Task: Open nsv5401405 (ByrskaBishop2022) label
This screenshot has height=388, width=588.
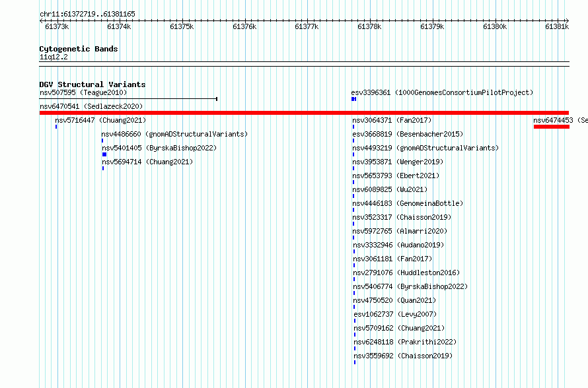Action: [159, 148]
